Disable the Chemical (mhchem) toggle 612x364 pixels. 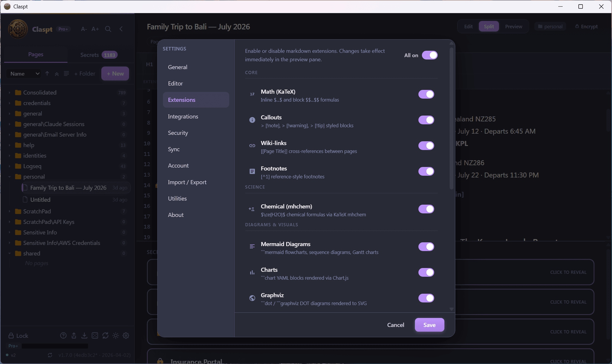pyautogui.click(x=426, y=209)
